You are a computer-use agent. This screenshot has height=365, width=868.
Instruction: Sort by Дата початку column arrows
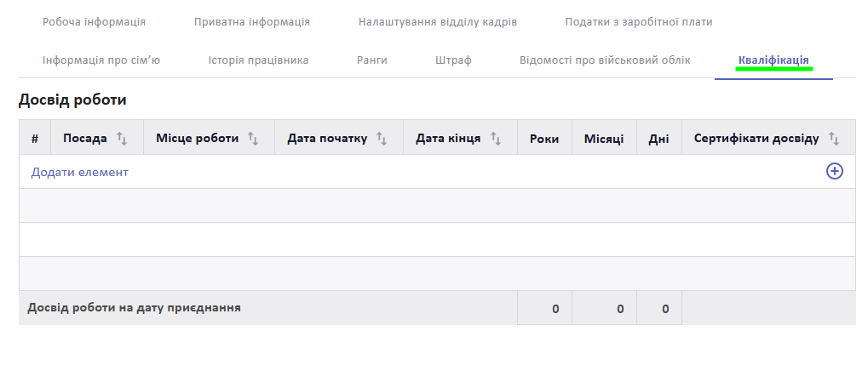(x=382, y=139)
